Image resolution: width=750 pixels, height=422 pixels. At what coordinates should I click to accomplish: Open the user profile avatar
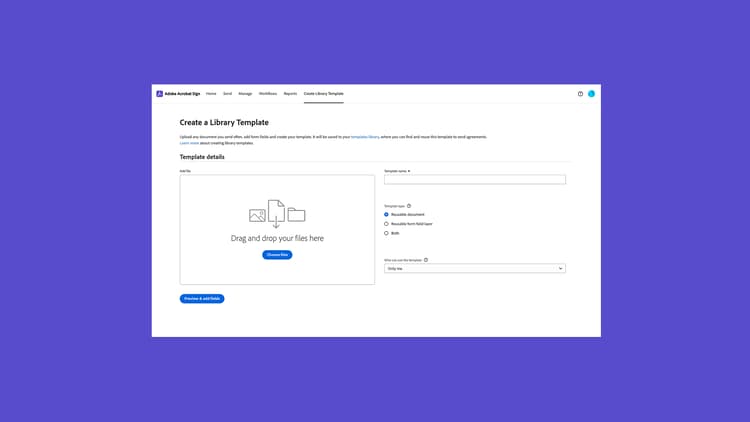[x=591, y=94]
